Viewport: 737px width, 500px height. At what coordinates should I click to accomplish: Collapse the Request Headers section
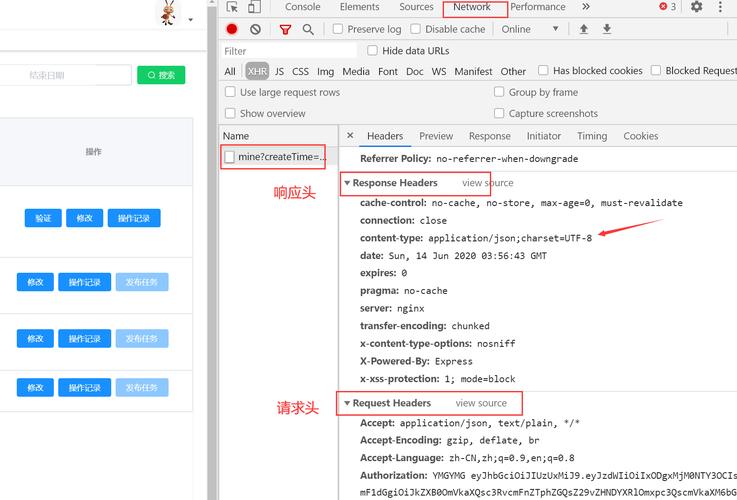tap(347, 403)
